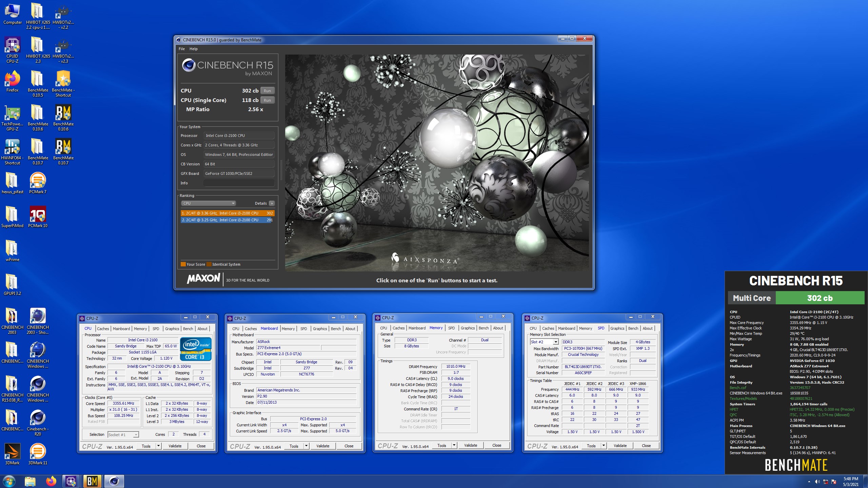Show hidden system tray icons arrow
Viewport: 868px width, 488px height.
click(809, 482)
